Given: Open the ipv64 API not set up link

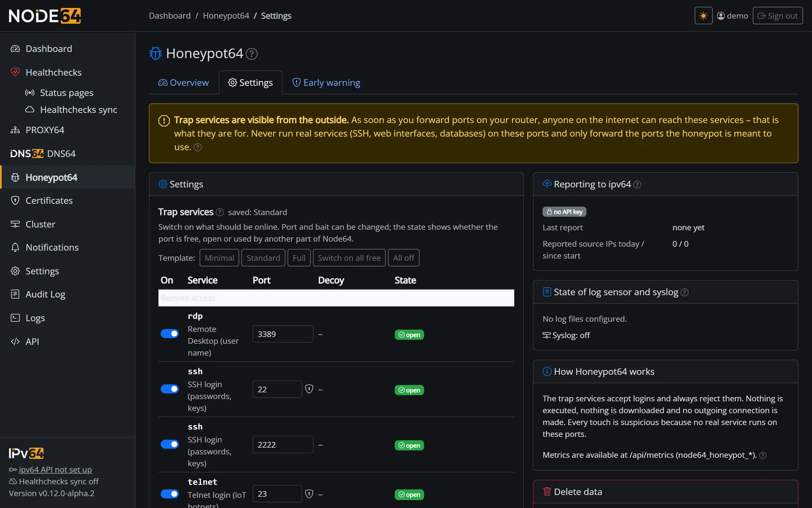Looking at the screenshot, I should click(x=55, y=470).
